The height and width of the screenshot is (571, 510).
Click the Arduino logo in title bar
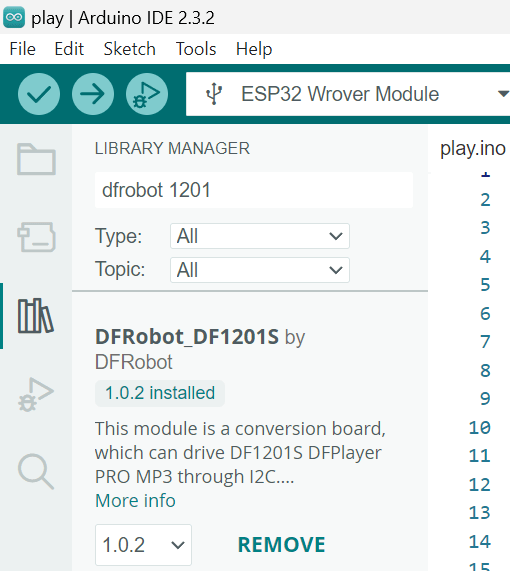(x=14, y=17)
